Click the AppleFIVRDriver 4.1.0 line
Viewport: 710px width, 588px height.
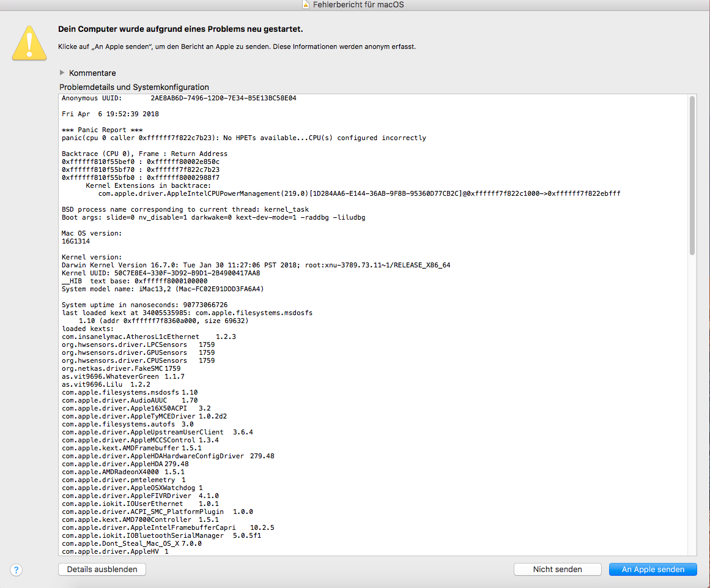141,496
